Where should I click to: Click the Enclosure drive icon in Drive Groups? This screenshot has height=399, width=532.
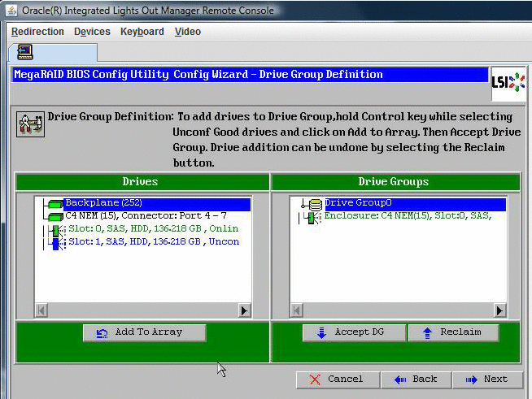[x=312, y=219]
